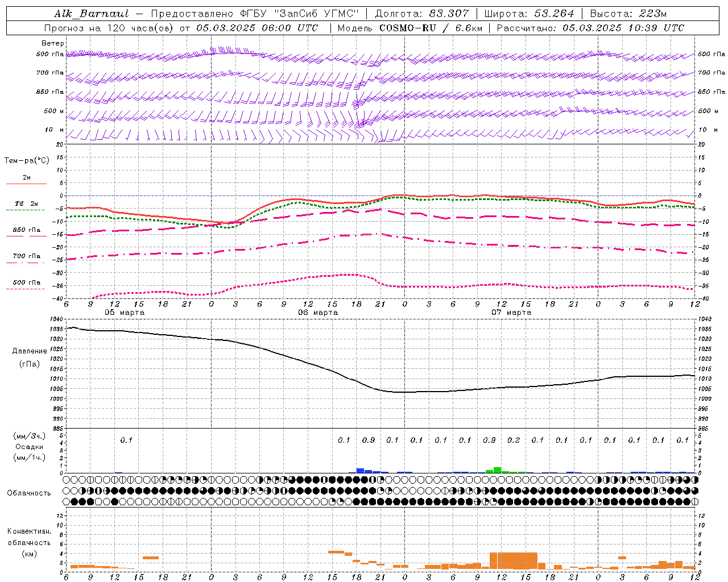
Task: Click the 'Td 2м' dew point legend label
Action: coord(27,203)
